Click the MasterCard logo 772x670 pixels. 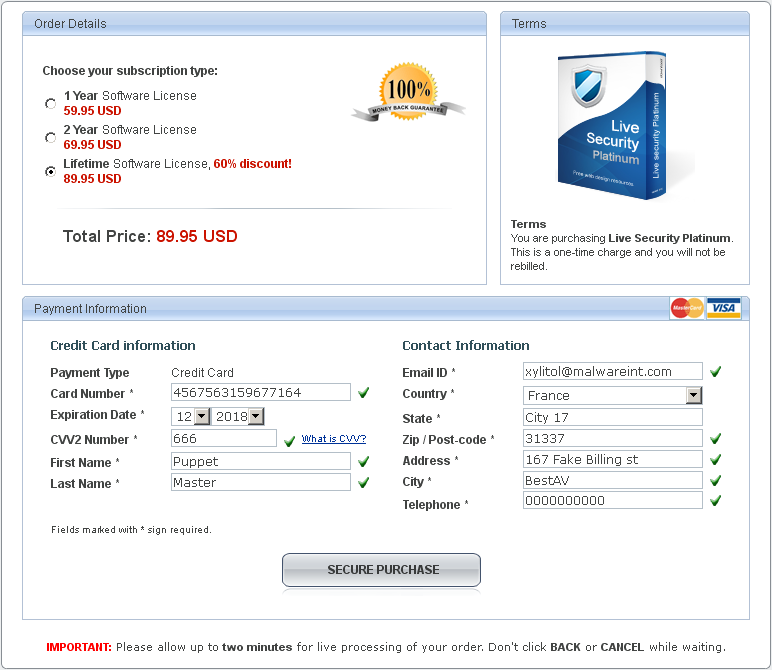(687, 308)
